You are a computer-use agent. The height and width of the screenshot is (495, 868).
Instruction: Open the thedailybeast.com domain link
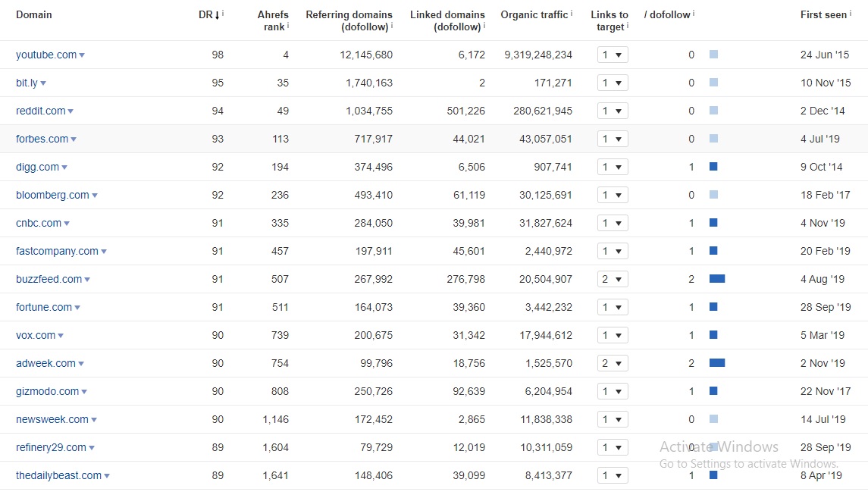tap(58, 475)
